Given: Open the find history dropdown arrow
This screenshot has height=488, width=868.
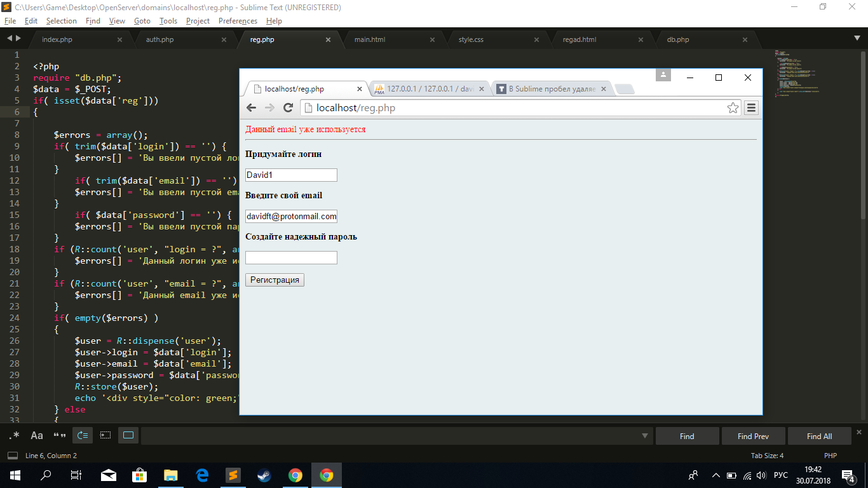Looking at the screenshot, I should click(x=645, y=436).
